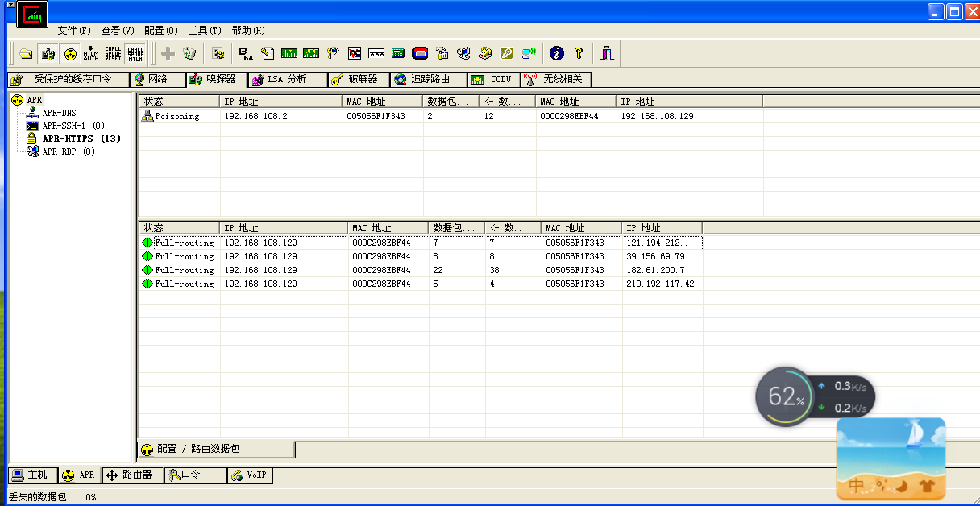This screenshot has height=506, width=980.
Task: Click the yellow question mark help icon
Action: click(x=578, y=53)
